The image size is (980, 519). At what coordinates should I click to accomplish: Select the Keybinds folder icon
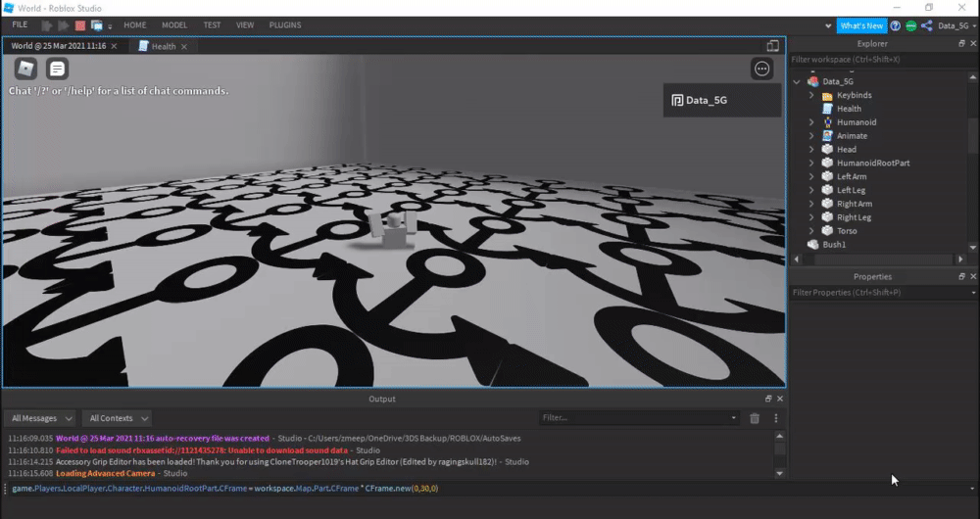(x=827, y=96)
